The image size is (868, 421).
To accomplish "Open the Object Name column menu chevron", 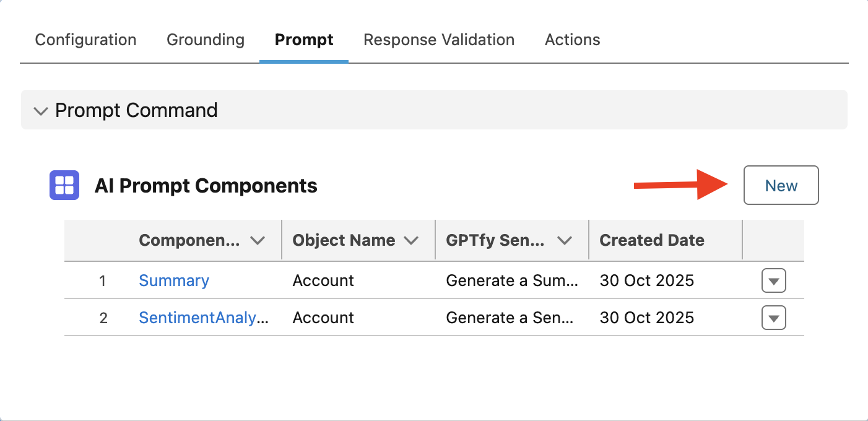I will click(x=411, y=241).
